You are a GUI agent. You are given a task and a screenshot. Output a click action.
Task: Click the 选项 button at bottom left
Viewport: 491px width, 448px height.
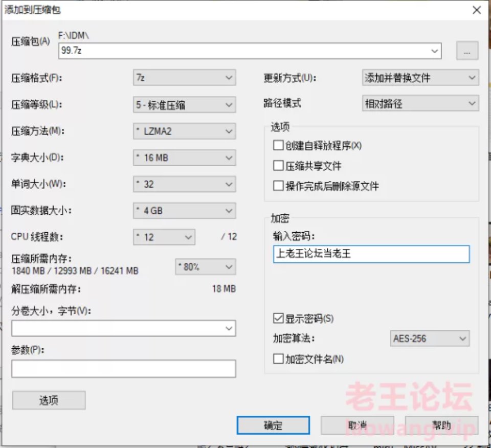49,400
